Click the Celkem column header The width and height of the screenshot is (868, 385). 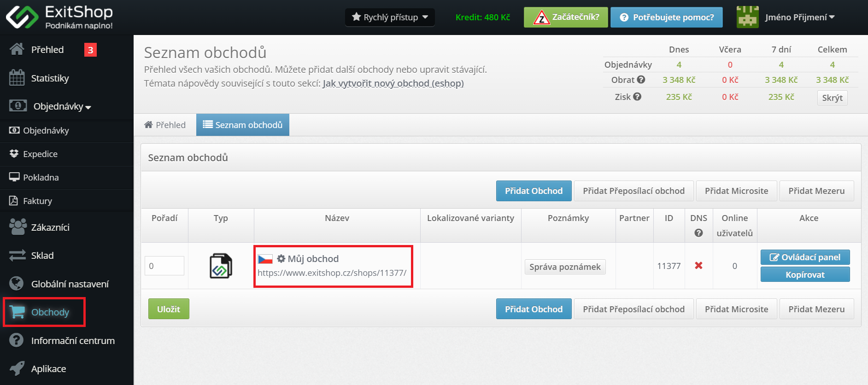pyautogui.click(x=832, y=49)
